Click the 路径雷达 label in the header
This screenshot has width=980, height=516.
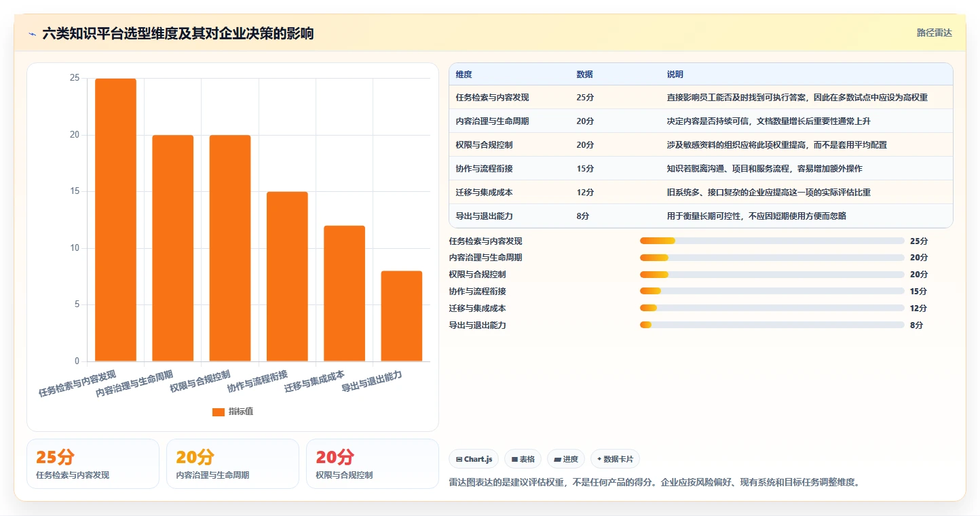(935, 33)
